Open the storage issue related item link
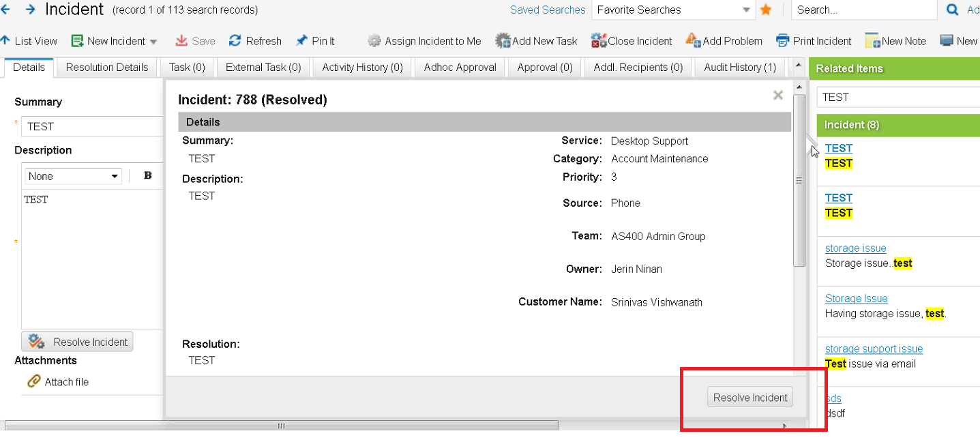This screenshot has height=442, width=980. point(855,248)
